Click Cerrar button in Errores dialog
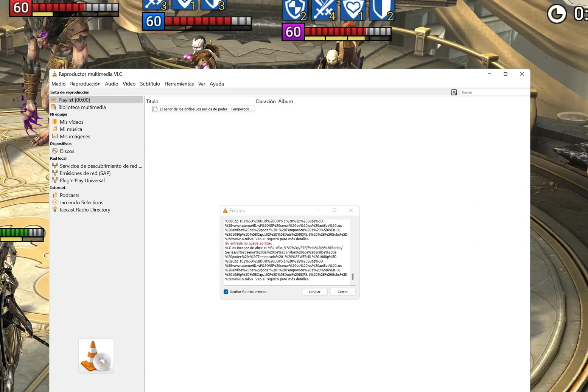 click(x=343, y=292)
